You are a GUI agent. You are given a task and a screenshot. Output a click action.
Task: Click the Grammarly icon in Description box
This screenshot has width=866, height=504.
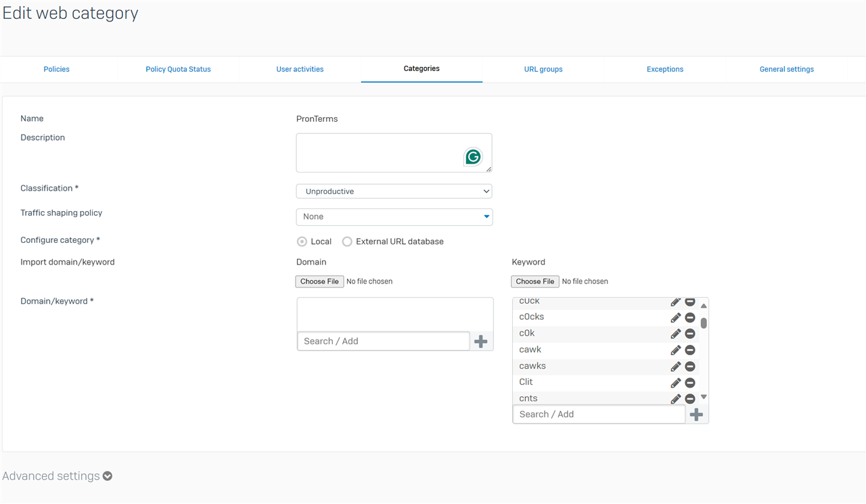[x=473, y=157]
